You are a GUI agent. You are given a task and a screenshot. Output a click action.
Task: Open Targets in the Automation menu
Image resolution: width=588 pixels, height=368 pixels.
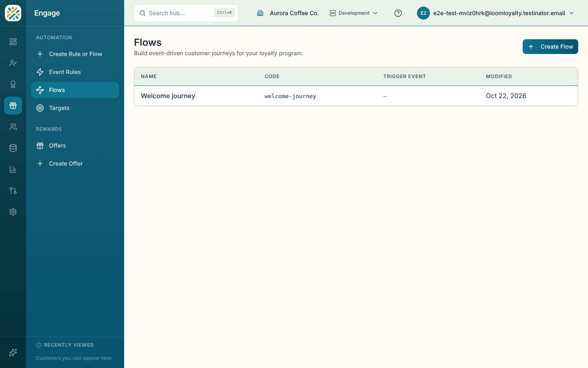(75, 108)
